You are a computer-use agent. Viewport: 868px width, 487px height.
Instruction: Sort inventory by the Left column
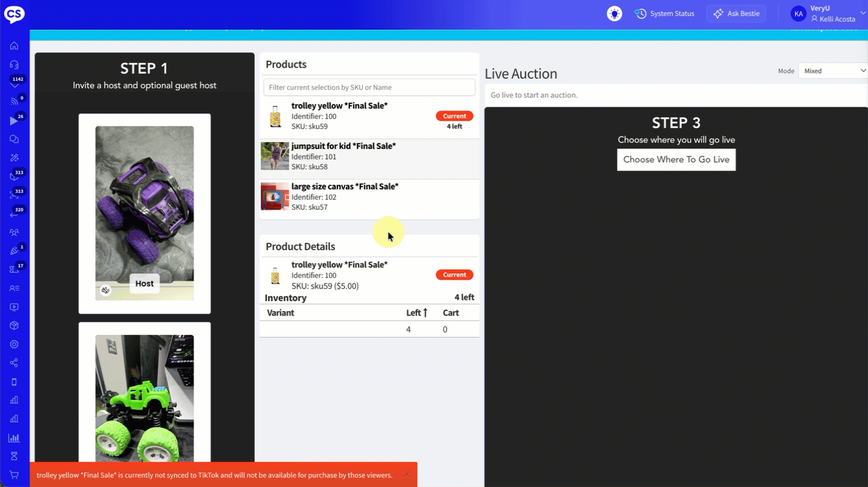416,313
